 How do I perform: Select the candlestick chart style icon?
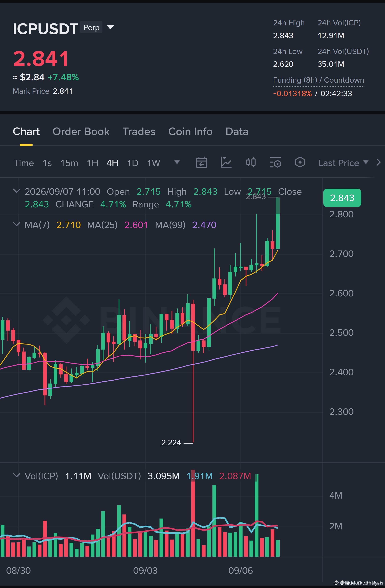(x=251, y=162)
